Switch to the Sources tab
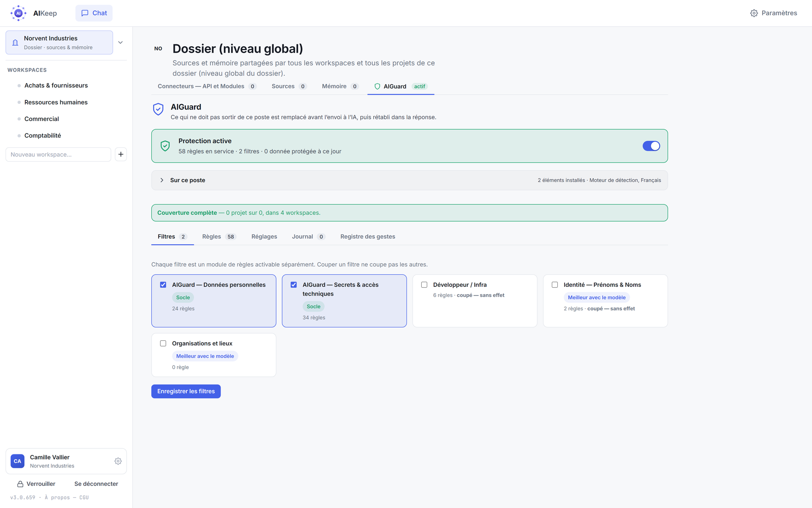This screenshot has height=508, width=812. (x=289, y=86)
